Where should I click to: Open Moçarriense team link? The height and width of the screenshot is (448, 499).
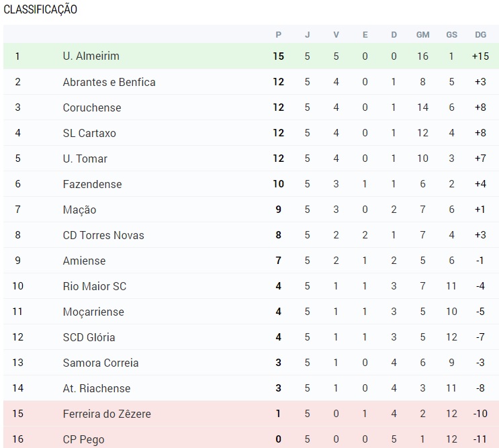tap(93, 312)
